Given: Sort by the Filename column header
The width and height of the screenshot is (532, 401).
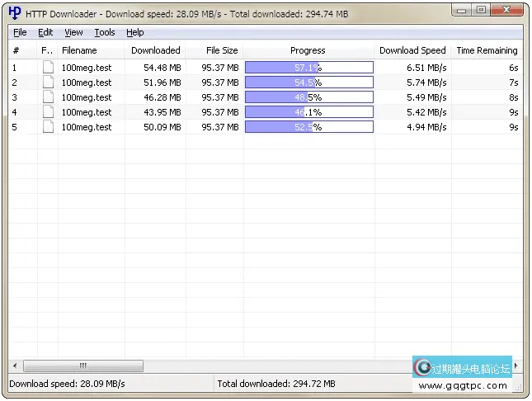Looking at the screenshot, I should [x=91, y=50].
